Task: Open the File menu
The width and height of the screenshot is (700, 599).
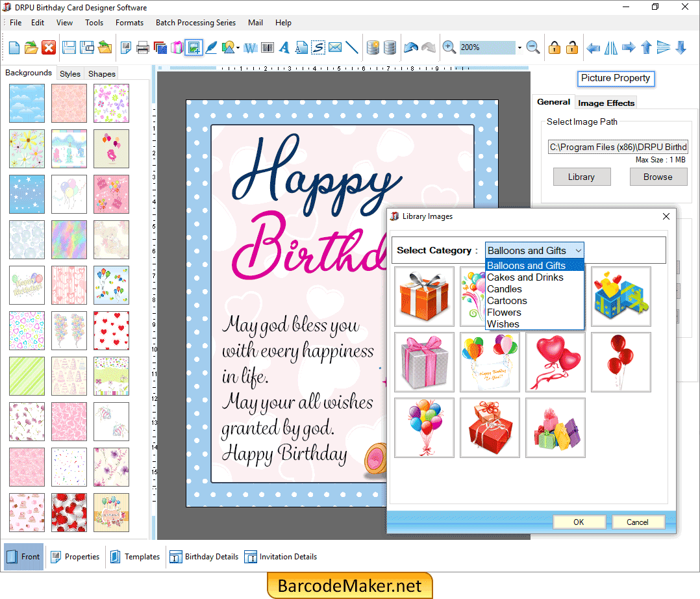Action: tap(16, 22)
